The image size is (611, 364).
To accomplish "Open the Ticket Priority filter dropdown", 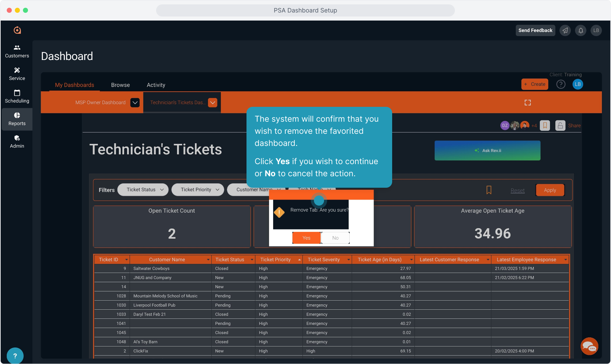I will 198,190.
